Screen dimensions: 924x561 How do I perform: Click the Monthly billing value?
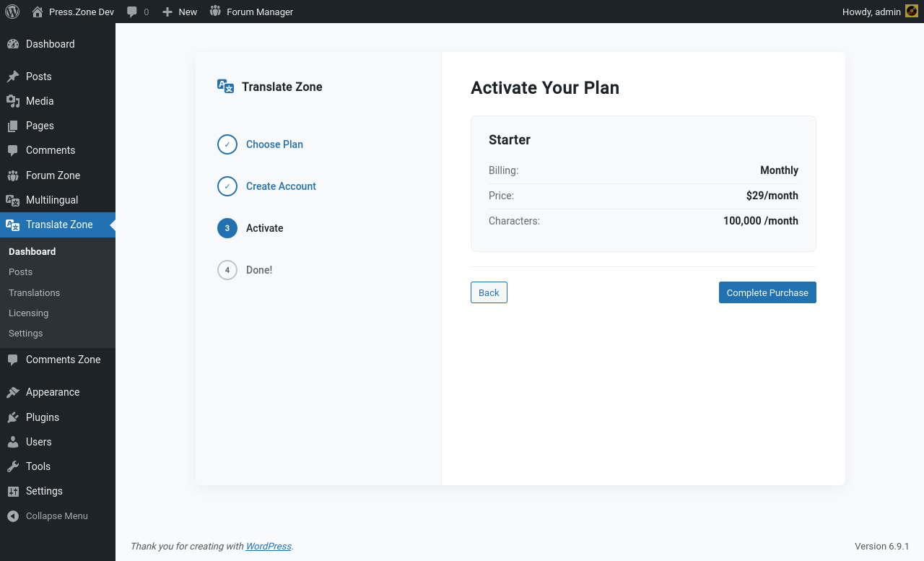pyautogui.click(x=779, y=170)
